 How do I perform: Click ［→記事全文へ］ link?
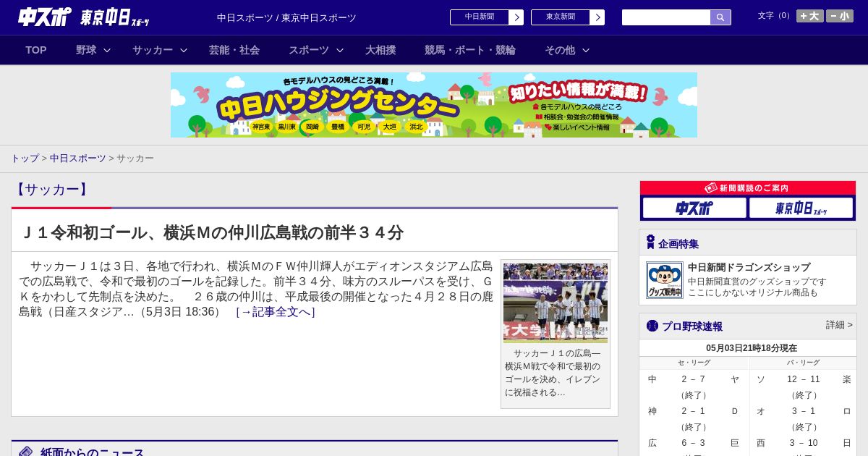(x=276, y=312)
